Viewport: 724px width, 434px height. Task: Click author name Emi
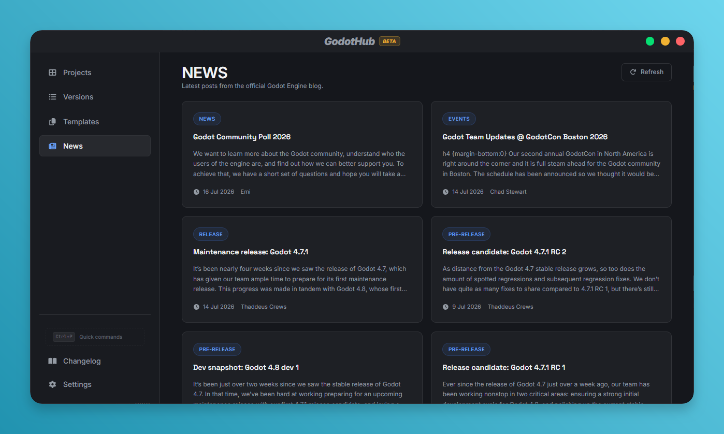point(245,192)
